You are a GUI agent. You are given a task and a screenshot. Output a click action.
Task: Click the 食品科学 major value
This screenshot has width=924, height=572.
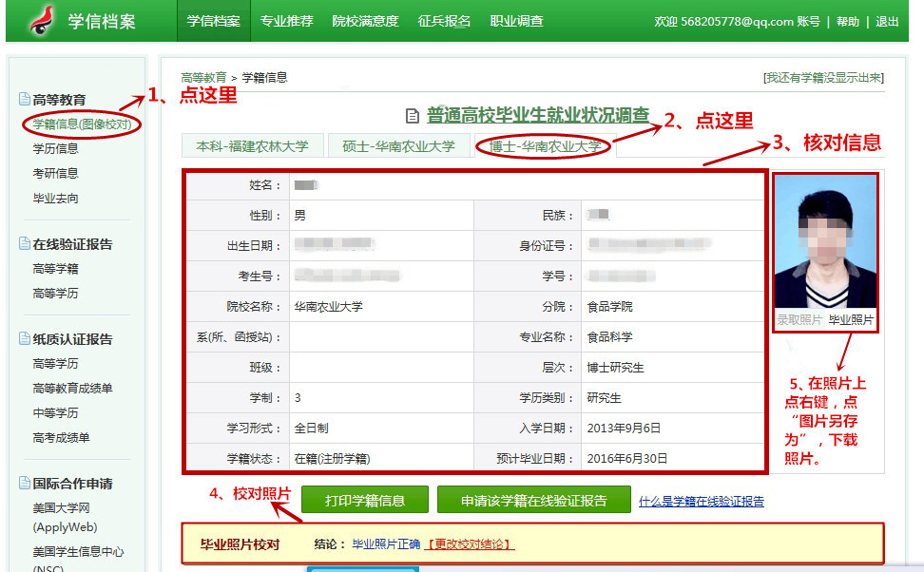(610, 337)
